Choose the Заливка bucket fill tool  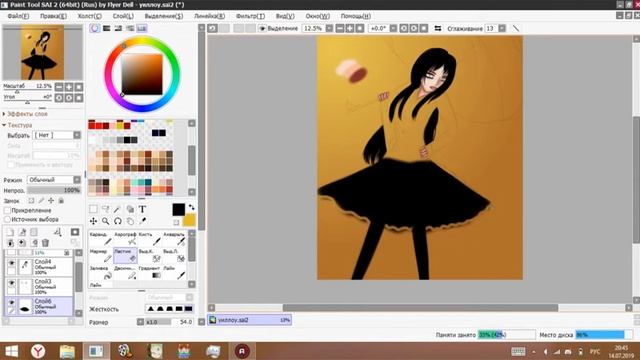point(100,272)
